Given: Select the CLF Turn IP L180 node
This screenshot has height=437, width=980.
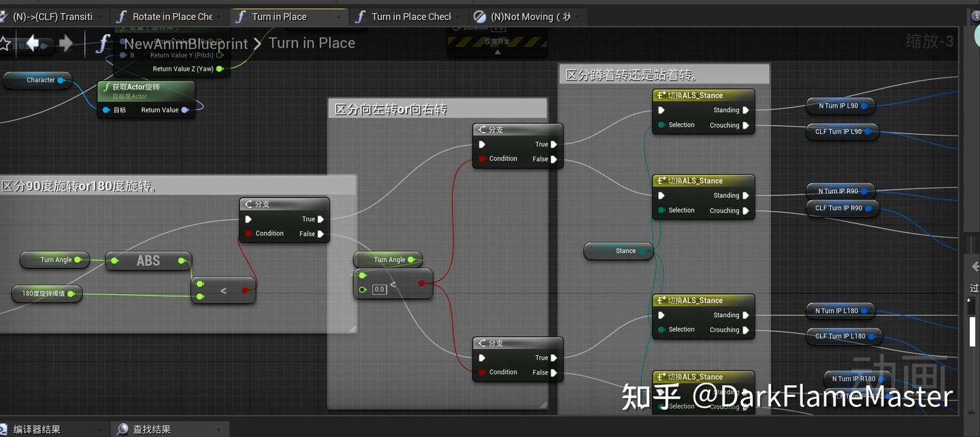Looking at the screenshot, I should (x=845, y=336).
